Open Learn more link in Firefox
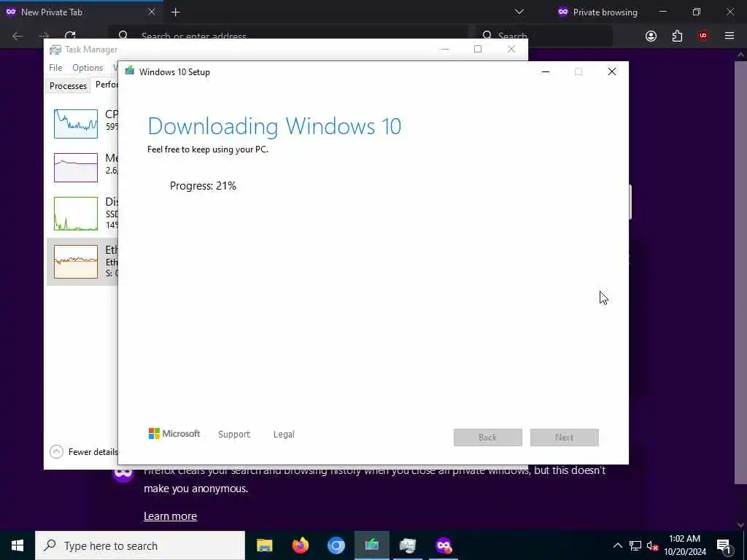This screenshot has height=560, width=747. pyautogui.click(x=170, y=516)
